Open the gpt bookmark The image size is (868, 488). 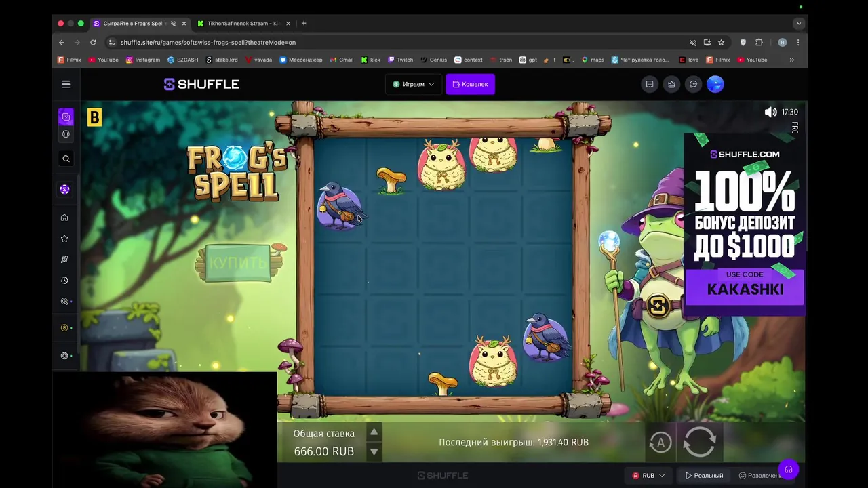point(528,60)
